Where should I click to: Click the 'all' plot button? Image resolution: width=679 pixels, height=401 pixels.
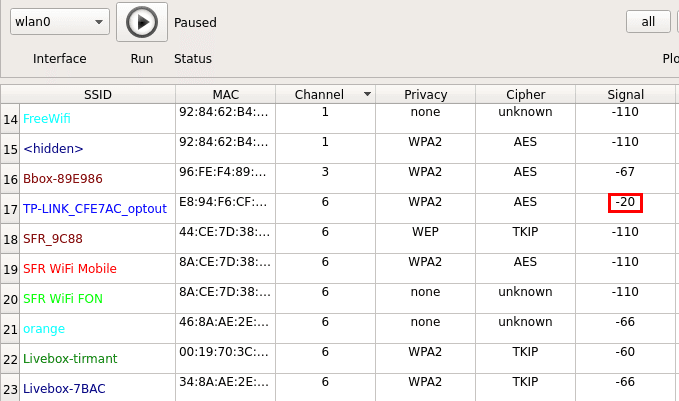(x=648, y=22)
